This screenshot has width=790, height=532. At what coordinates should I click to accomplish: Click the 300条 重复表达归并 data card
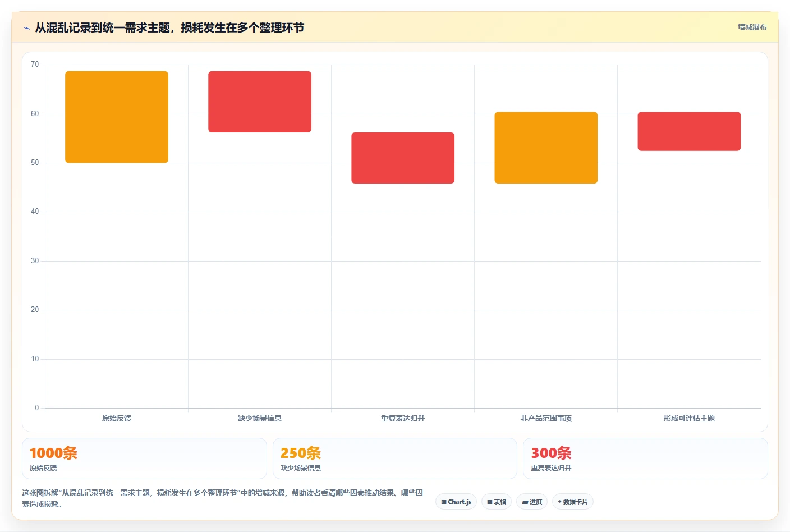[x=645, y=458]
